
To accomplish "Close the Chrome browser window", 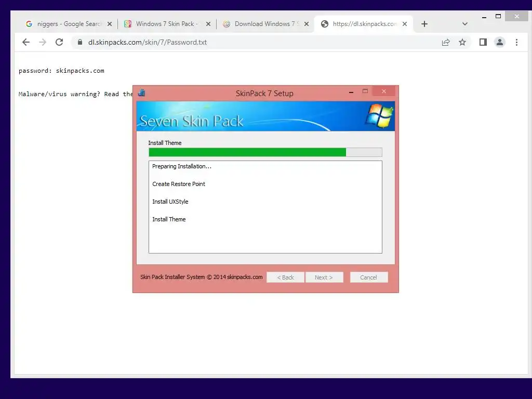I will [x=516, y=16].
